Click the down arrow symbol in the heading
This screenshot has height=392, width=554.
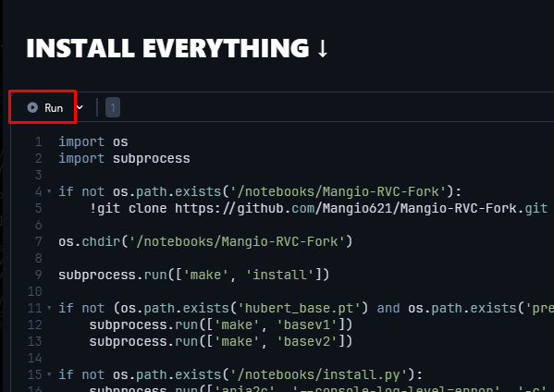coord(323,49)
